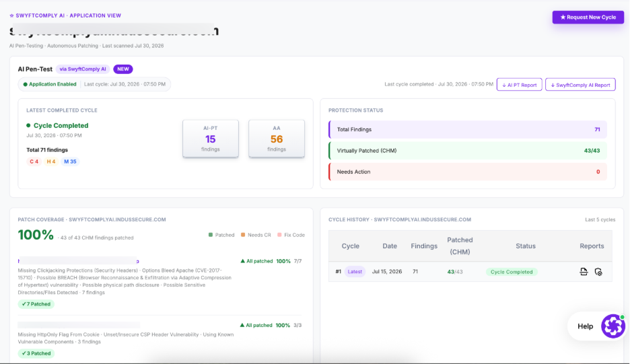Screen dimensions: 630x364
Task: Open the Total Findings row
Action: pos(468,129)
